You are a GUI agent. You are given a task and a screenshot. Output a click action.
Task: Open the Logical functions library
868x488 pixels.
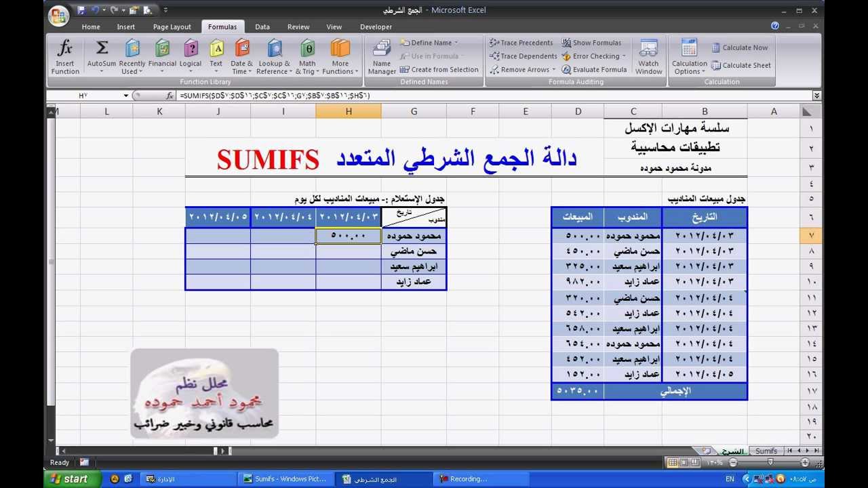pos(191,57)
